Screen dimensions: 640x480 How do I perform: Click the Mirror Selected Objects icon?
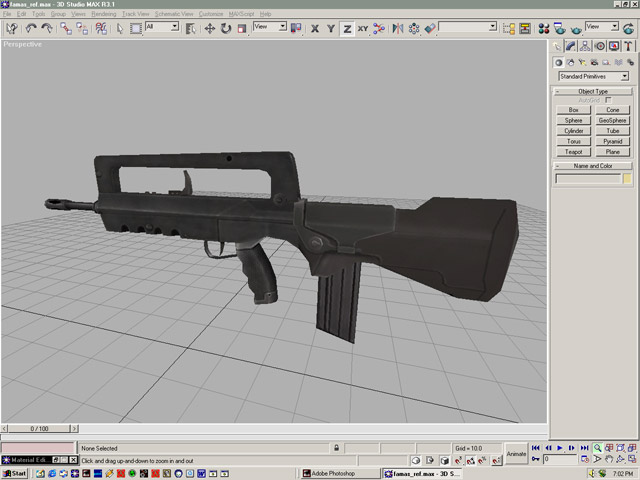[398, 28]
